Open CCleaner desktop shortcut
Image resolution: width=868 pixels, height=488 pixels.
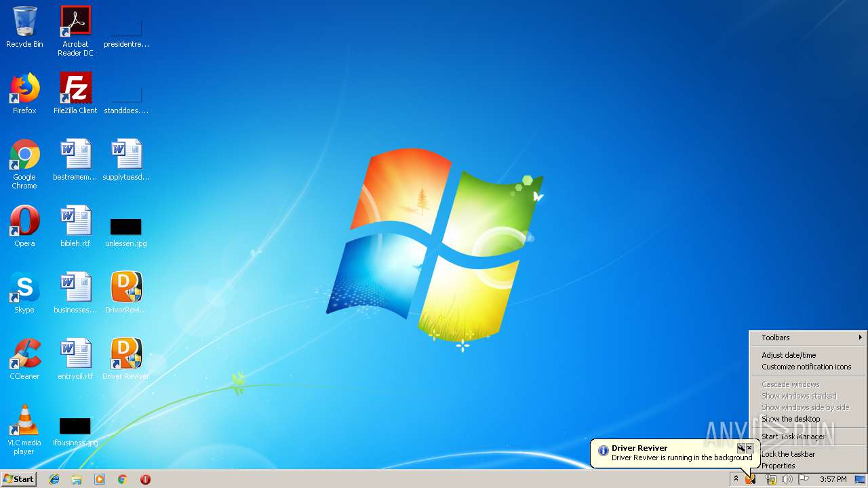tap(24, 359)
